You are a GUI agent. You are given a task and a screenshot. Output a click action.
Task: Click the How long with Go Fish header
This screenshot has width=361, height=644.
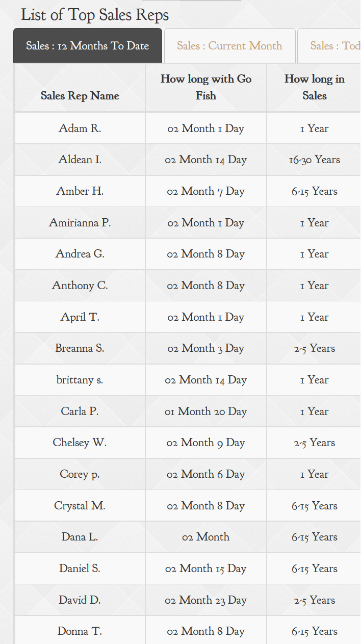206,87
